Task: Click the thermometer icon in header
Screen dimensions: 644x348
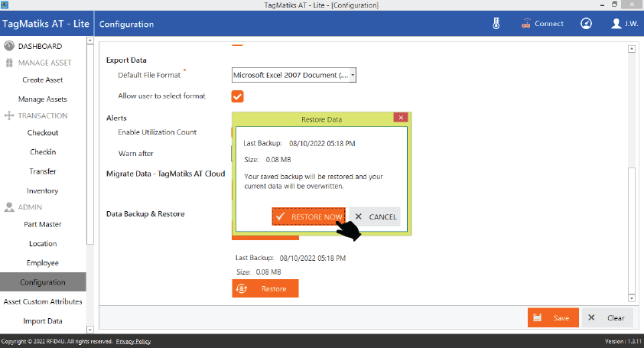Action: pos(496,24)
